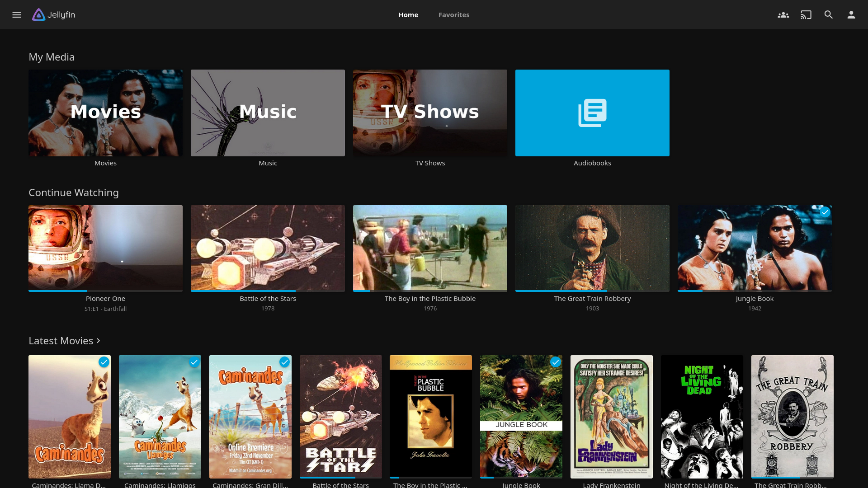Click the hamburger menu icon

(17, 14)
